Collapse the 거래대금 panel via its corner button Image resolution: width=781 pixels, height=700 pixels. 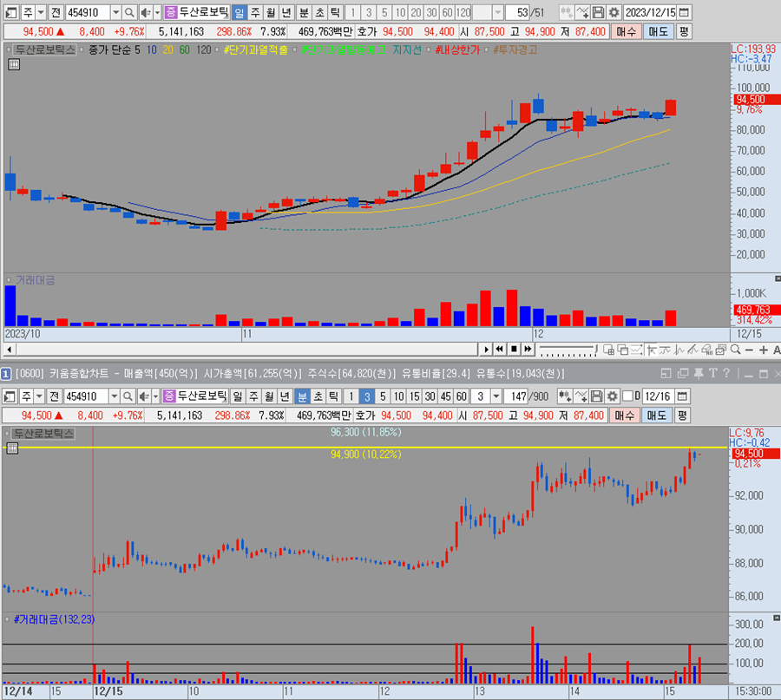[778, 278]
